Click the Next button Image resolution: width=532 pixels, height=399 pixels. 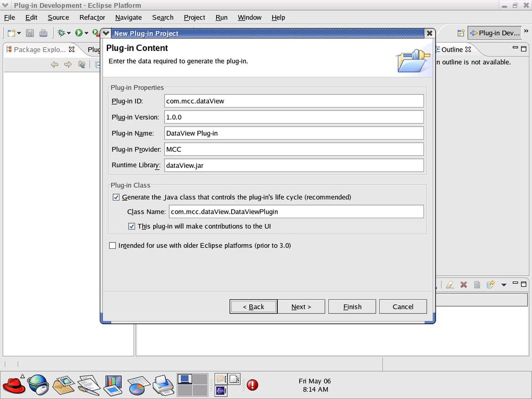click(x=301, y=306)
